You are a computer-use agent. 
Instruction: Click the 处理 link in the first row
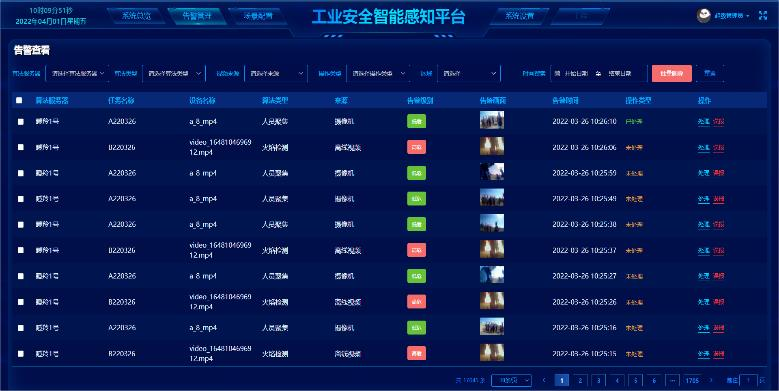(703, 122)
